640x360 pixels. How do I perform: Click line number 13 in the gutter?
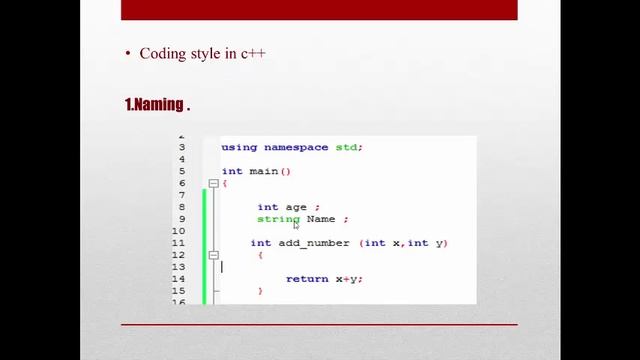point(178,267)
